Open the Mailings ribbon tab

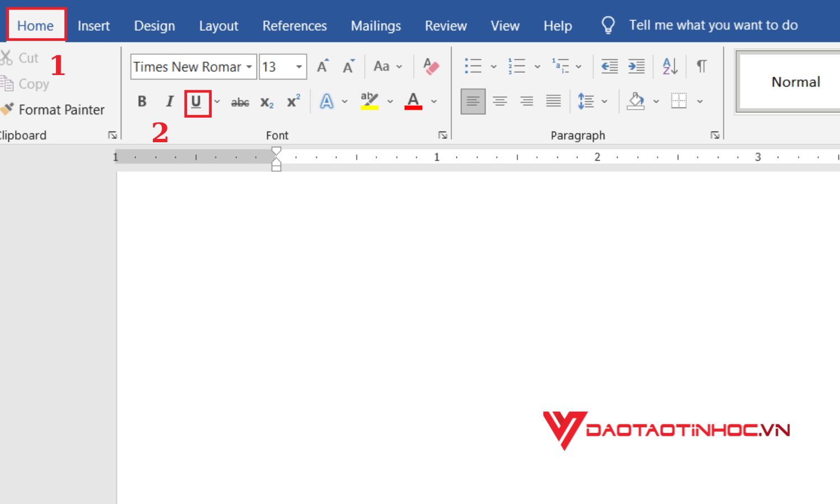[x=376, y=25]
